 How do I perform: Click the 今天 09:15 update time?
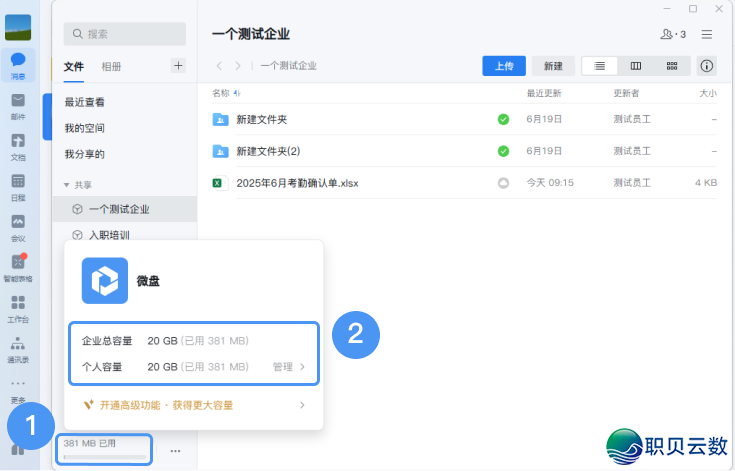[550, 183]
